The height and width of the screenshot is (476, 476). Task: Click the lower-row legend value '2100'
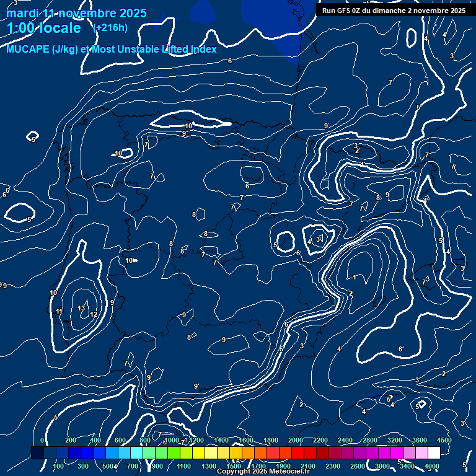pos(308,466)
